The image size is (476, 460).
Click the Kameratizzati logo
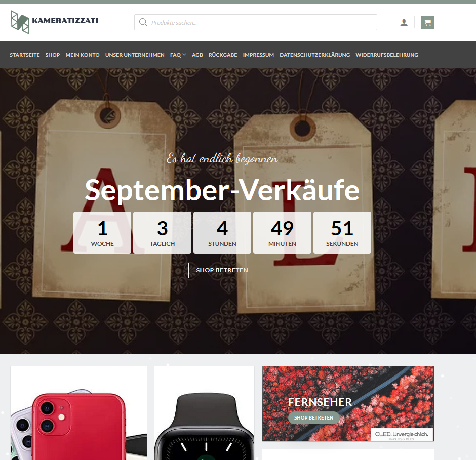(x=54, y=22)
